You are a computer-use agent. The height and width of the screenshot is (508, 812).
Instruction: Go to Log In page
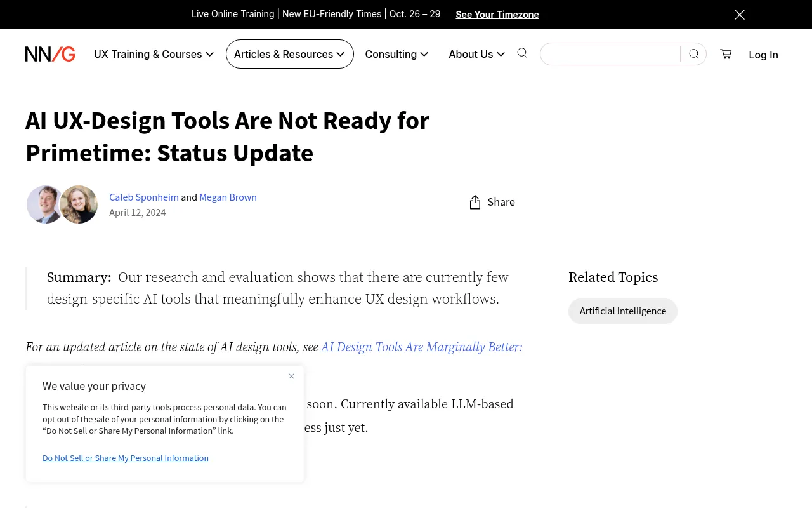763,55
